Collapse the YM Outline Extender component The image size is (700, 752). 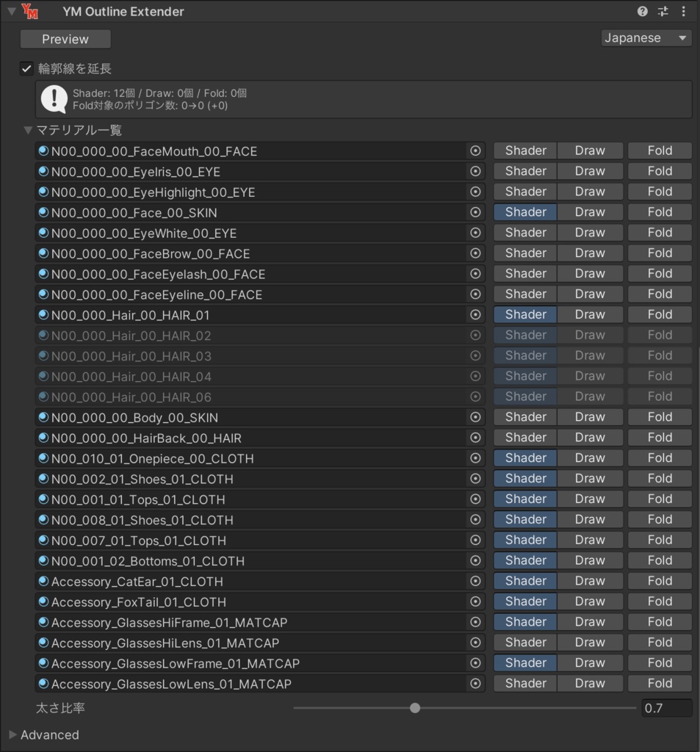[12, 11]
